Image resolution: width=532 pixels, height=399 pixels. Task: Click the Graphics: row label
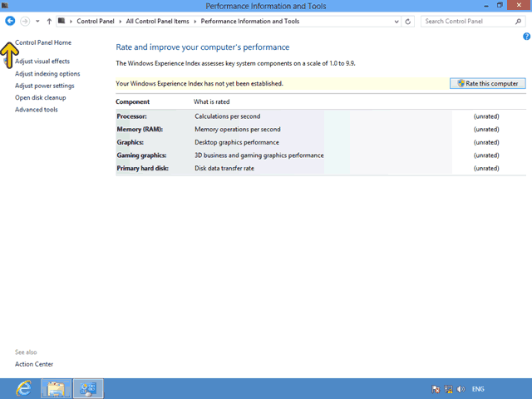pos(131,142)
